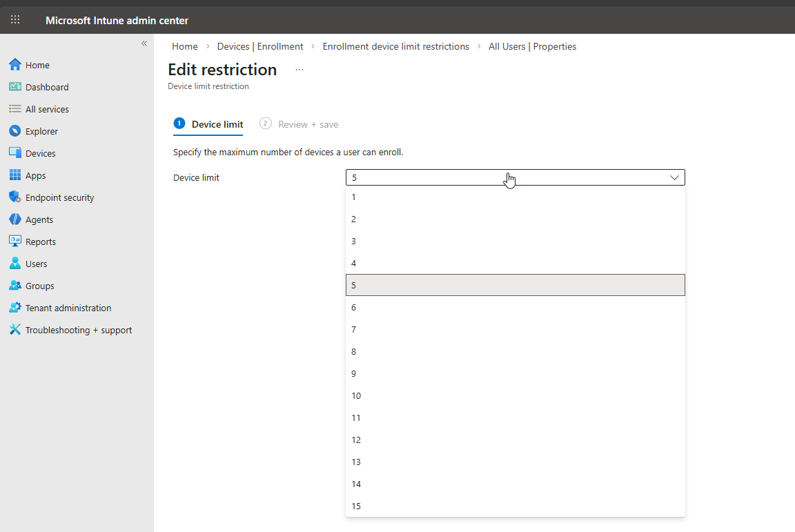Choose 13 in the device limit list
Viewport: 795px width, 532px height.
click(x=515, y=462)
